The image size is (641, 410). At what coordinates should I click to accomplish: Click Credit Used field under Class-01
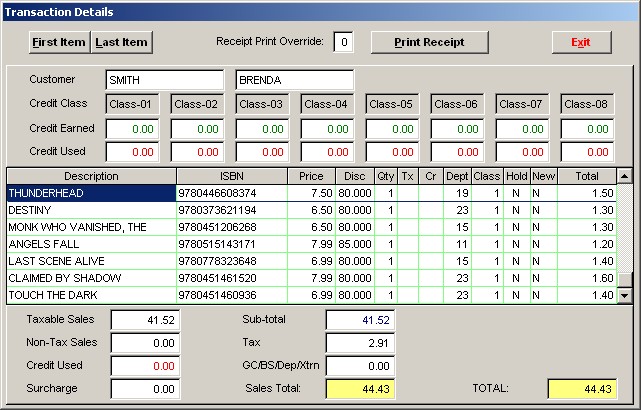pyautogui.click(x=132, y=152)
